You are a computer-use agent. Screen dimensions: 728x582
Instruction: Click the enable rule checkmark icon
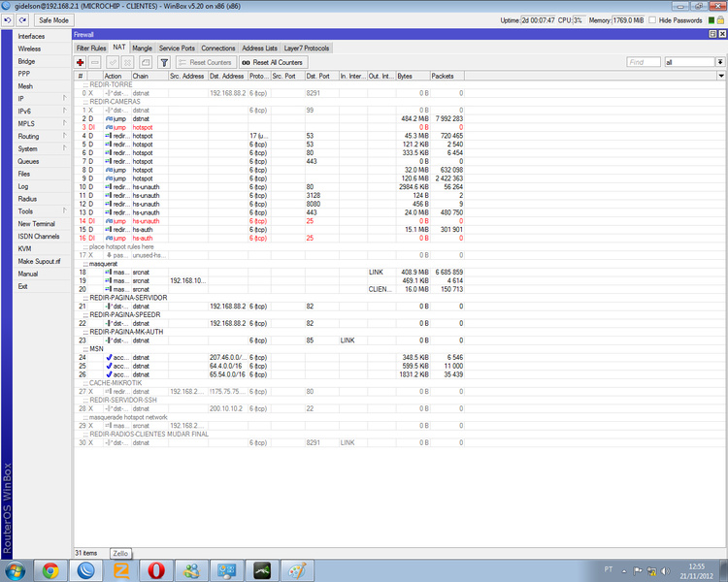(113, 62)
